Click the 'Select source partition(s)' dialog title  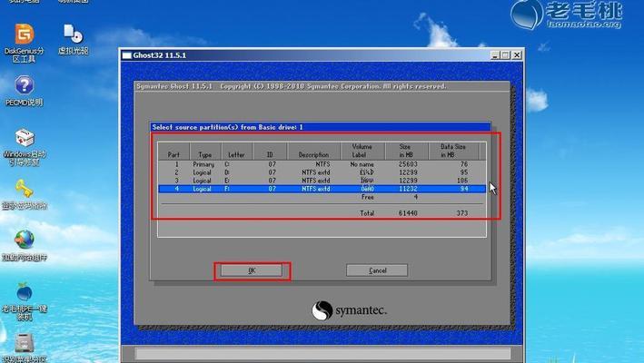tap(228, 127)
